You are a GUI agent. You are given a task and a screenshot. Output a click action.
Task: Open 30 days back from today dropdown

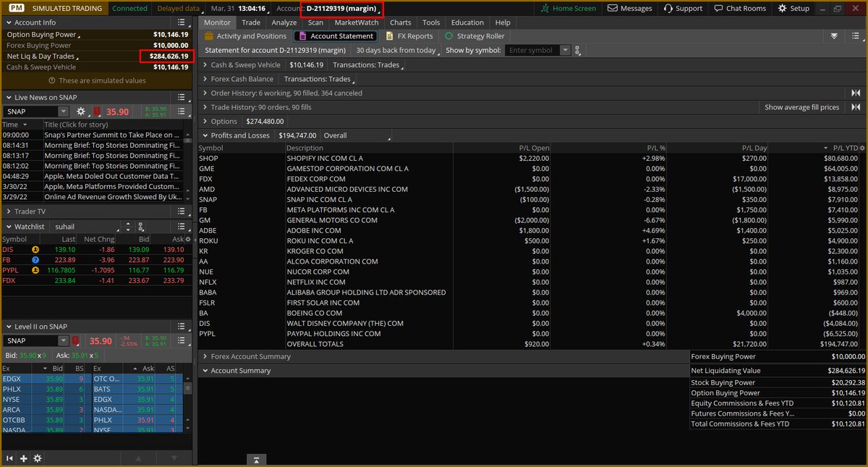[398, 51]
